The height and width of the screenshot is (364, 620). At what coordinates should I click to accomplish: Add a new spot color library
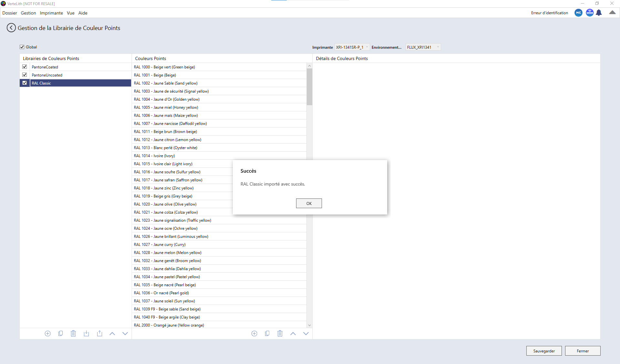click(47, 333)
